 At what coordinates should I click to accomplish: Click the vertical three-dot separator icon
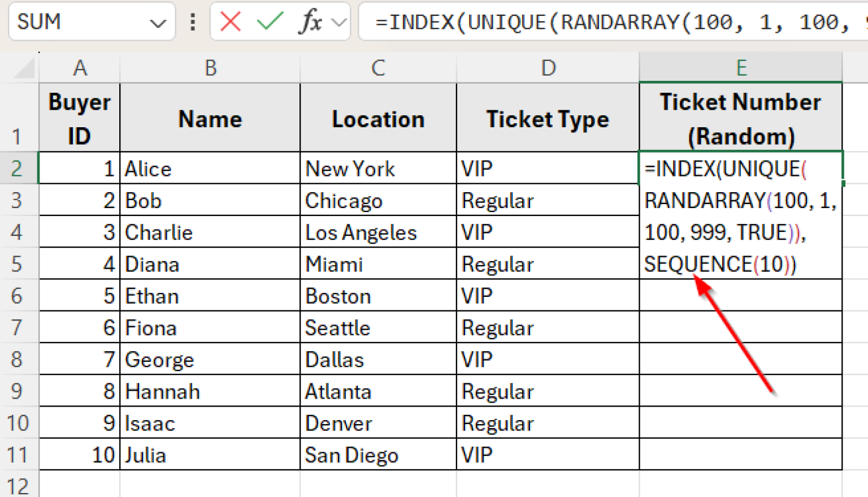pyautogui.click(x=192, y=23)
